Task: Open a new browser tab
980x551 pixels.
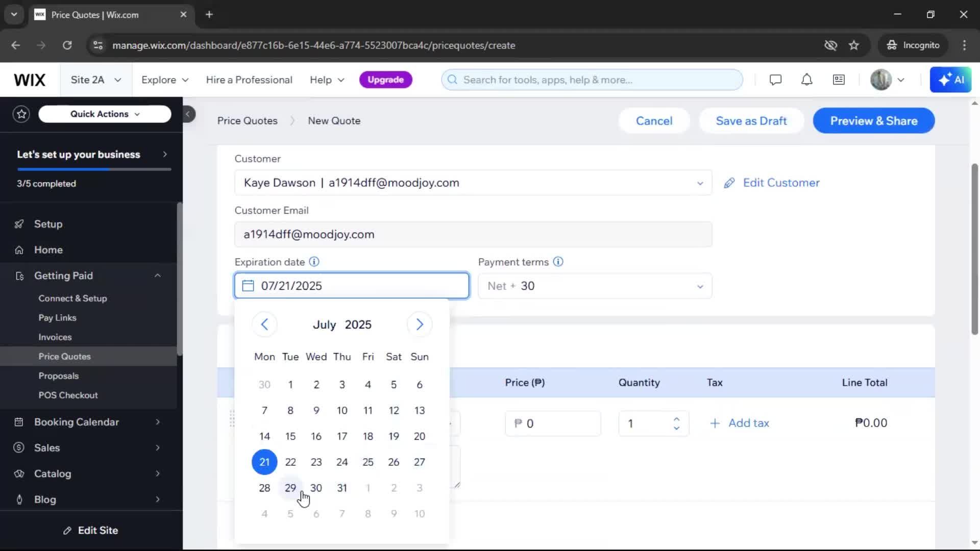Action: (209, 15)
